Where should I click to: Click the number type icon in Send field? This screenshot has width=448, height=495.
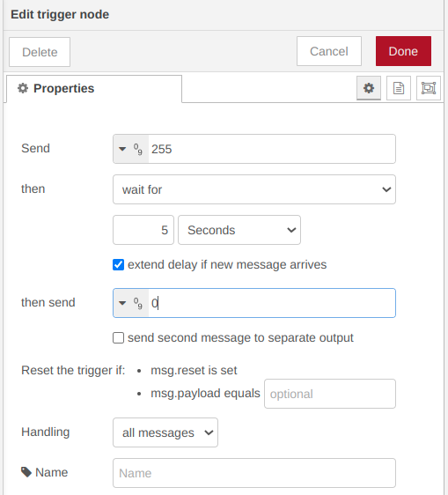coord(138,149)
